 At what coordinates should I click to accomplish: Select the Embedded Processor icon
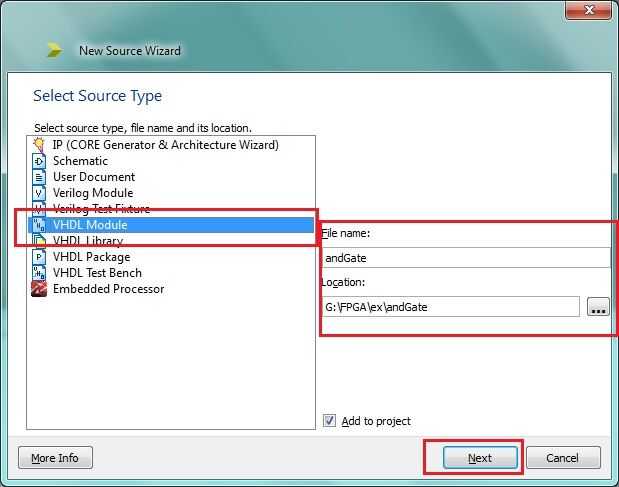(39, 289)
